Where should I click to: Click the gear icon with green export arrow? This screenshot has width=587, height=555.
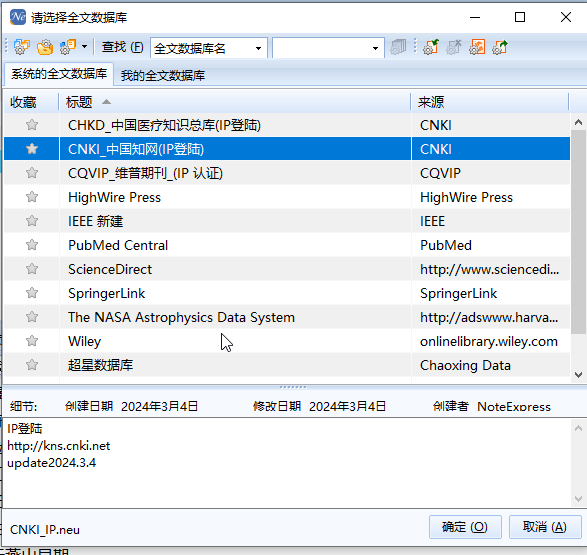tap(500, 47)
